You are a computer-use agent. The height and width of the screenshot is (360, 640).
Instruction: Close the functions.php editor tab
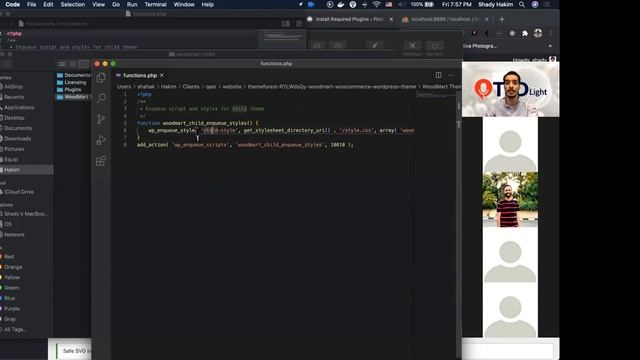tap(162, 76)
